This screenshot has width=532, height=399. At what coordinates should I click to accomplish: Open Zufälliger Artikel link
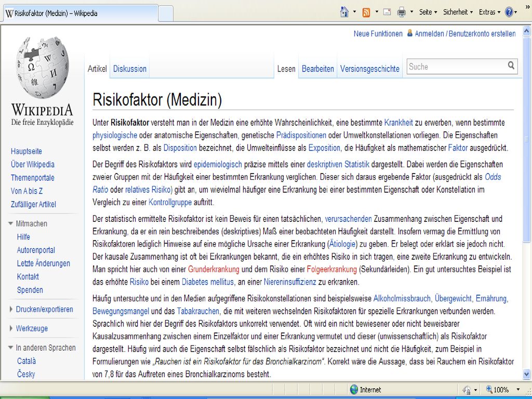point(33,204)
